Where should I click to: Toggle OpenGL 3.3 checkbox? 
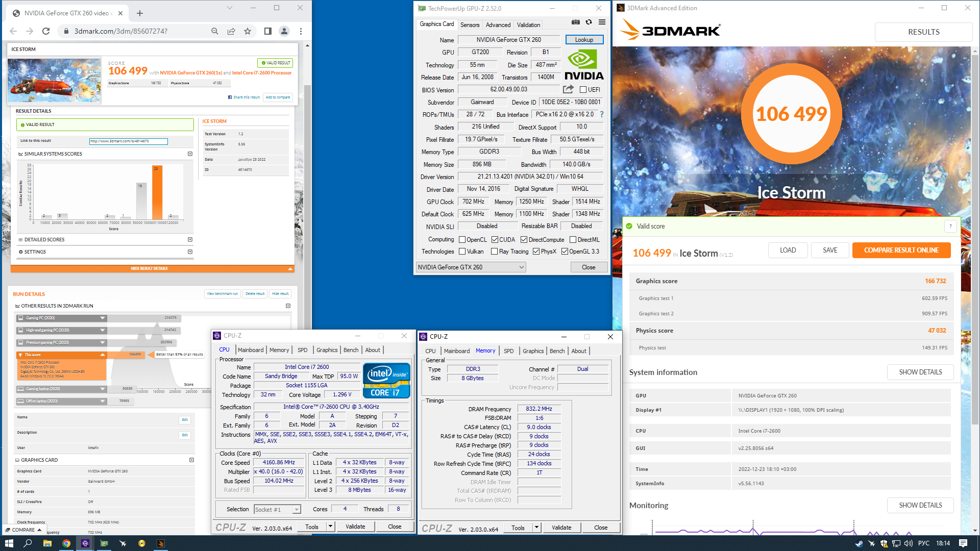(565, 251)
